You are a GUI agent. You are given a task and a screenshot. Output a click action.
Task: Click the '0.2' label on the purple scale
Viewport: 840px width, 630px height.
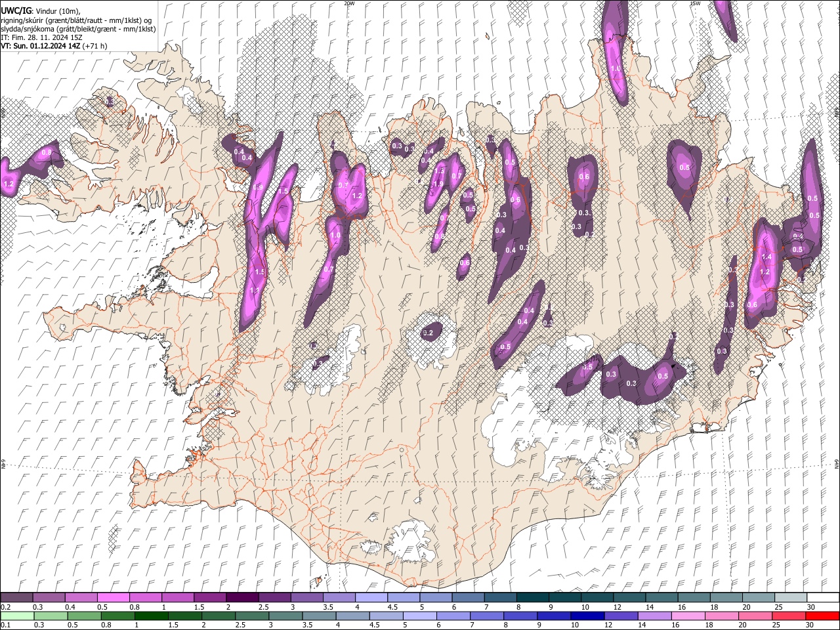point(5,607)
